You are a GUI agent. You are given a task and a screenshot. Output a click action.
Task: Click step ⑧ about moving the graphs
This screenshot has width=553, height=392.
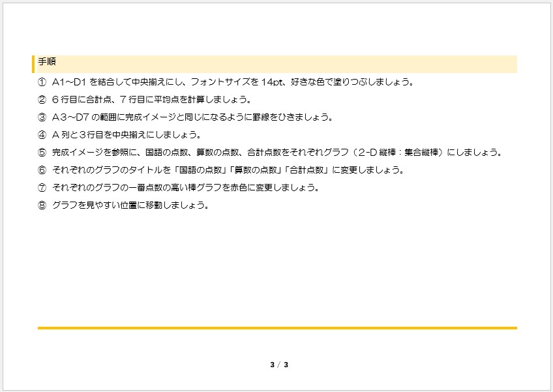pyautogui.click(x=124, y=205)
